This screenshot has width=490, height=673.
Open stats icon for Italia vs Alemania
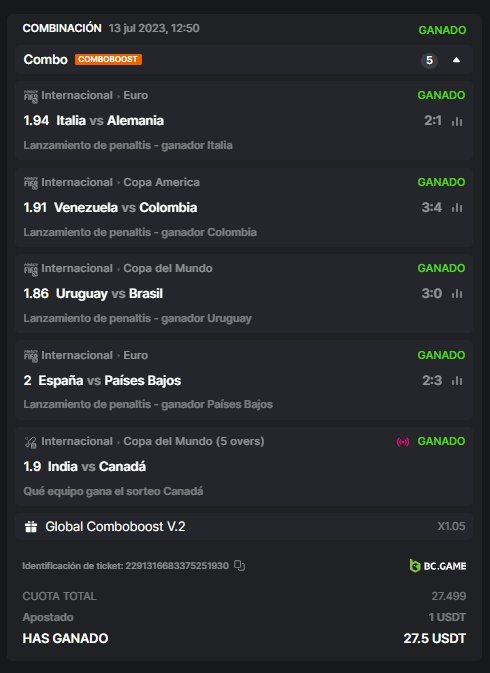pyautogui.click(x=457, y=121)
